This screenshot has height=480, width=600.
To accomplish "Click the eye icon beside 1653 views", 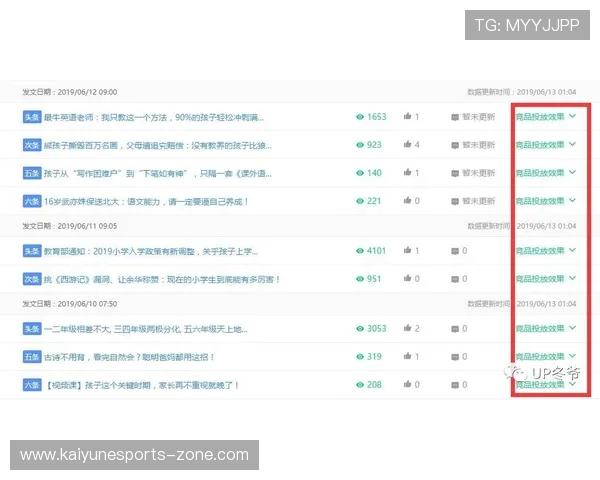I will pos(360,117).
